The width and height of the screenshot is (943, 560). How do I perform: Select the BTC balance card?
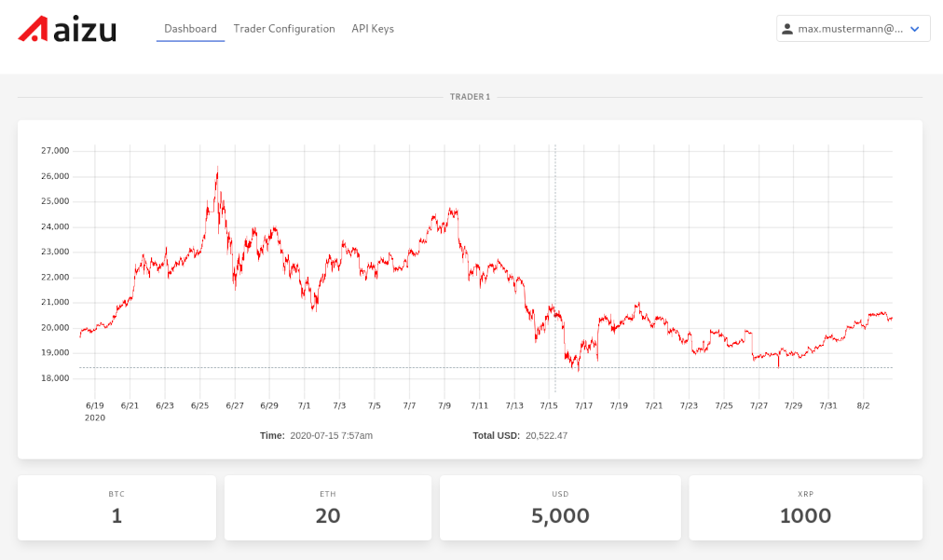pyautogui.click(x=116, y=508)
